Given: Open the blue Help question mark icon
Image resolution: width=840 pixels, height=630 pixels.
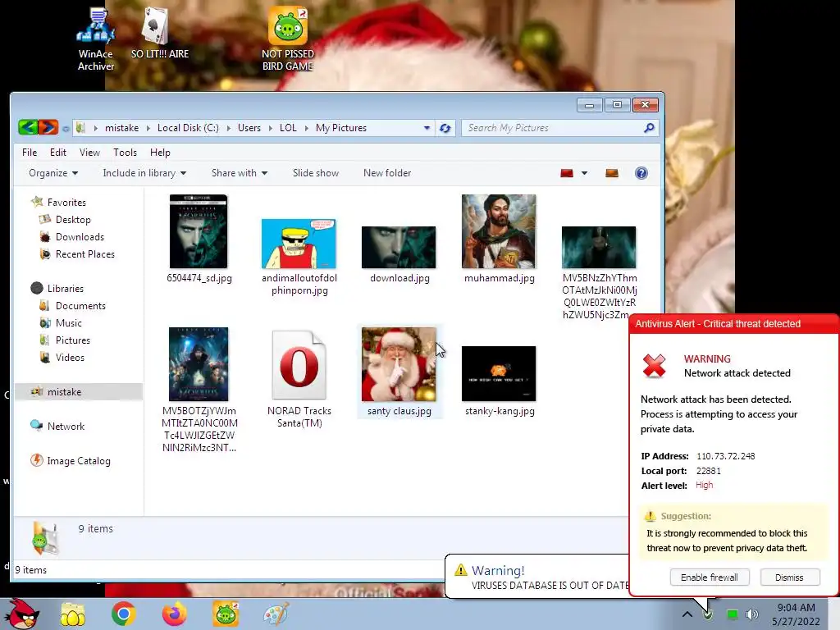Looking at the screenshot, I should (x=641, y=173).
